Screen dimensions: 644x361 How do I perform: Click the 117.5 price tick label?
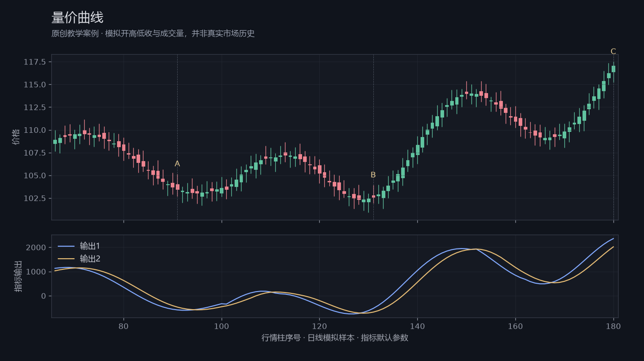35,62
